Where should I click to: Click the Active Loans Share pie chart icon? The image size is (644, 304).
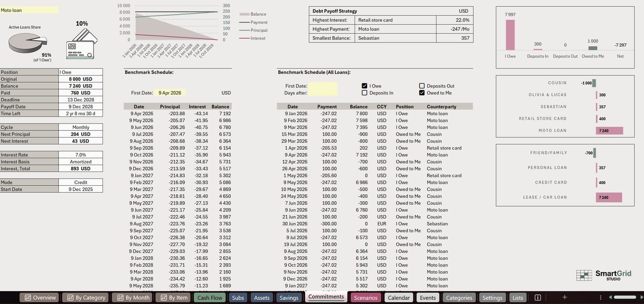tap(28, 43)
